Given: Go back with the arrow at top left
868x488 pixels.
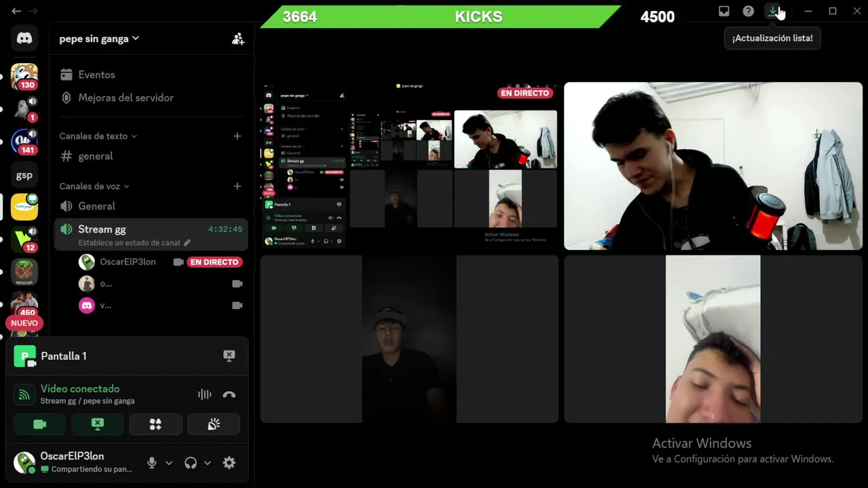Looking at the screenshot, I should pyautogui.click(x=16, y=11).
